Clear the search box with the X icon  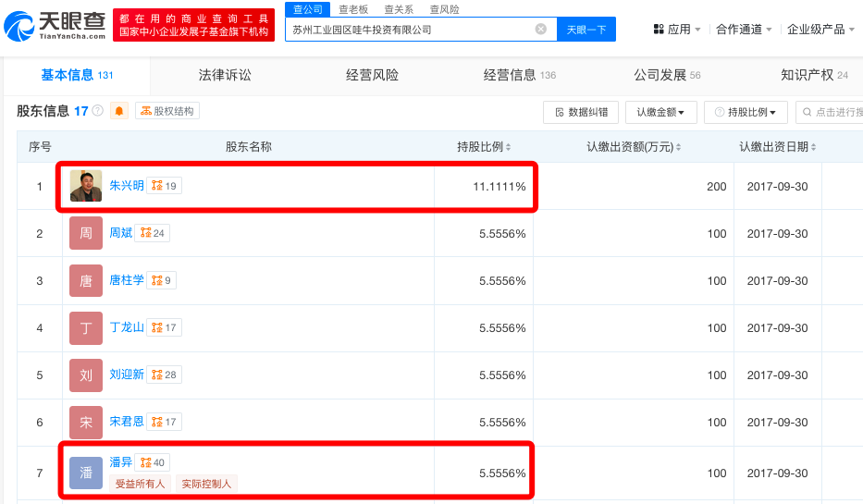pos(541,30)
